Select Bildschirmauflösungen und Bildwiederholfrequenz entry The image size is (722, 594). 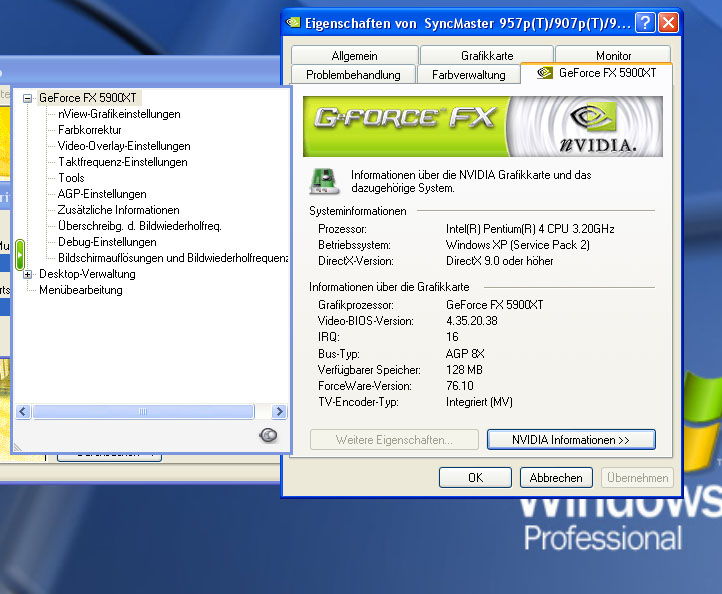[x=173, y=258]
